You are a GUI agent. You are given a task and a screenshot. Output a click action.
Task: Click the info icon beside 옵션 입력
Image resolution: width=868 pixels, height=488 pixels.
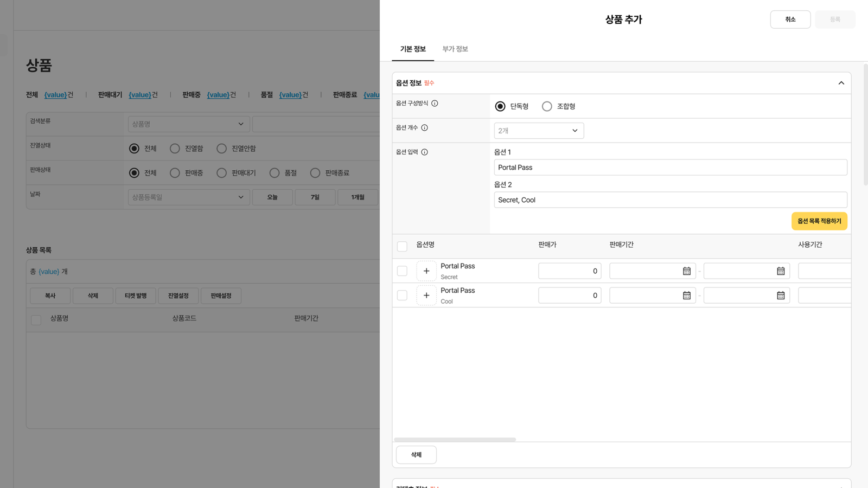[425, 152]
